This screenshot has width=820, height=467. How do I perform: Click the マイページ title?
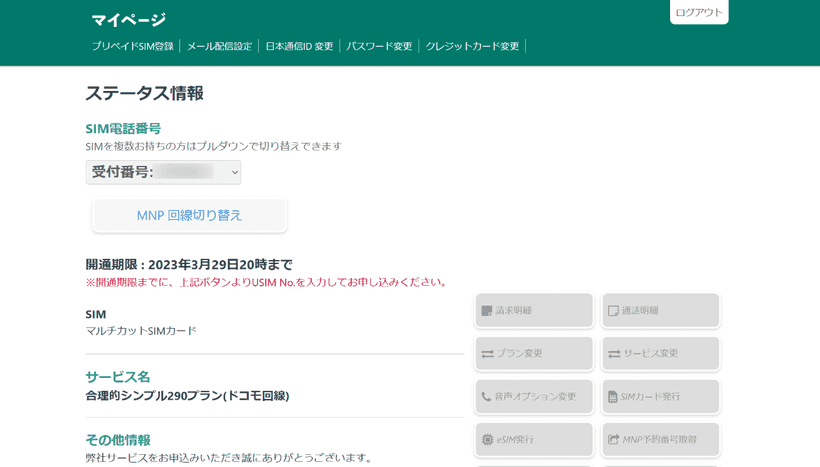(129, 20)
